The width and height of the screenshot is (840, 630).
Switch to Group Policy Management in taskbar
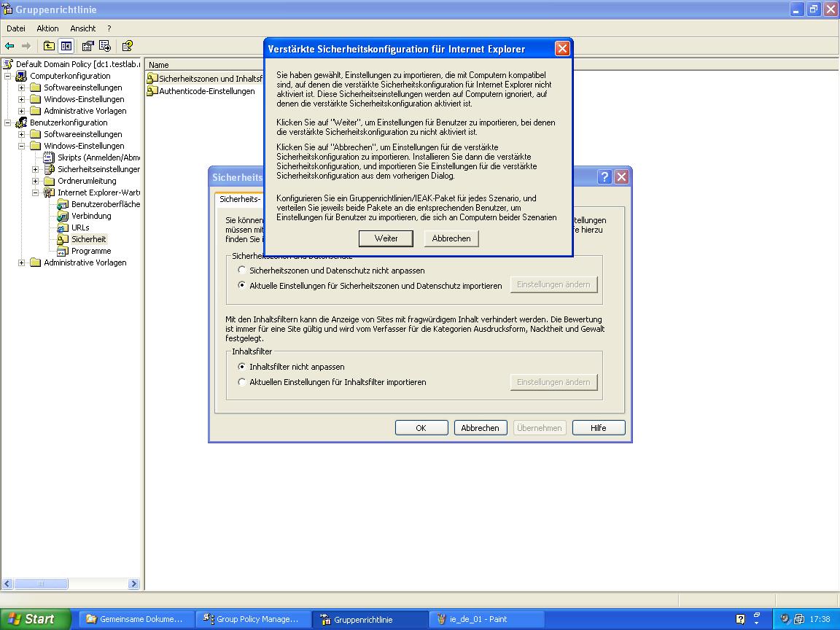click(x=252, y=619)
